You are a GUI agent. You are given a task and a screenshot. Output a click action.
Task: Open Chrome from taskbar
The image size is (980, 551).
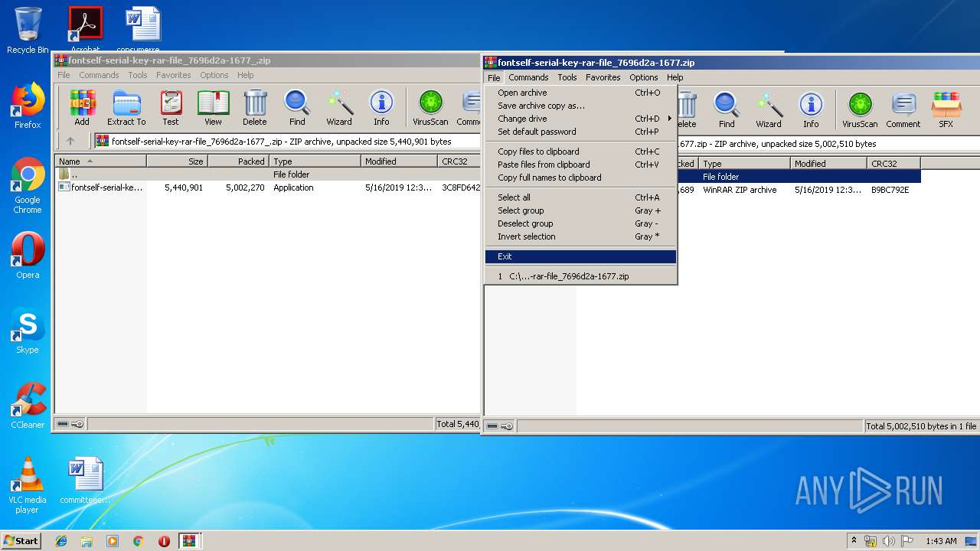[138, 541]
